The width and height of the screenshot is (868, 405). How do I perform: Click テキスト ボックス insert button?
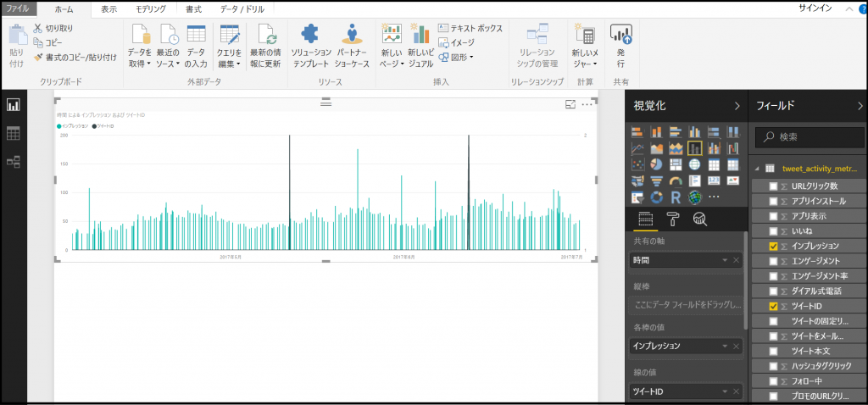coord(470,28)
